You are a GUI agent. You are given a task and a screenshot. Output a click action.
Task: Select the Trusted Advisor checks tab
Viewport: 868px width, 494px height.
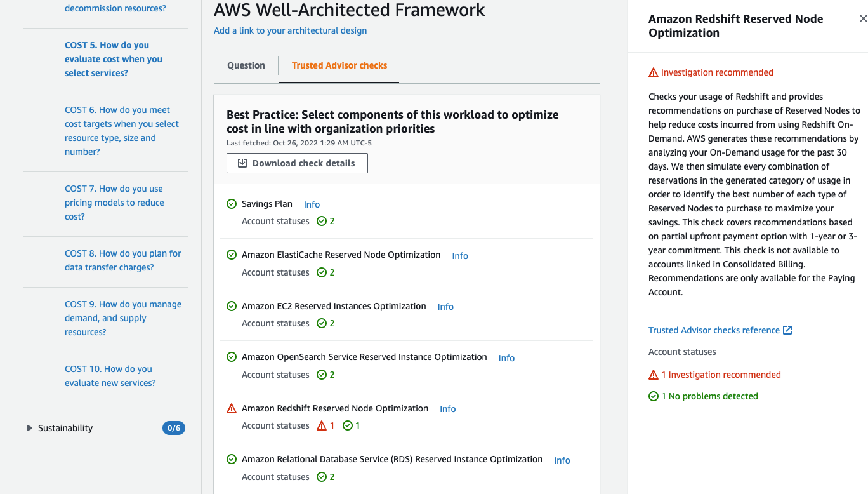[x=339, y=65]
